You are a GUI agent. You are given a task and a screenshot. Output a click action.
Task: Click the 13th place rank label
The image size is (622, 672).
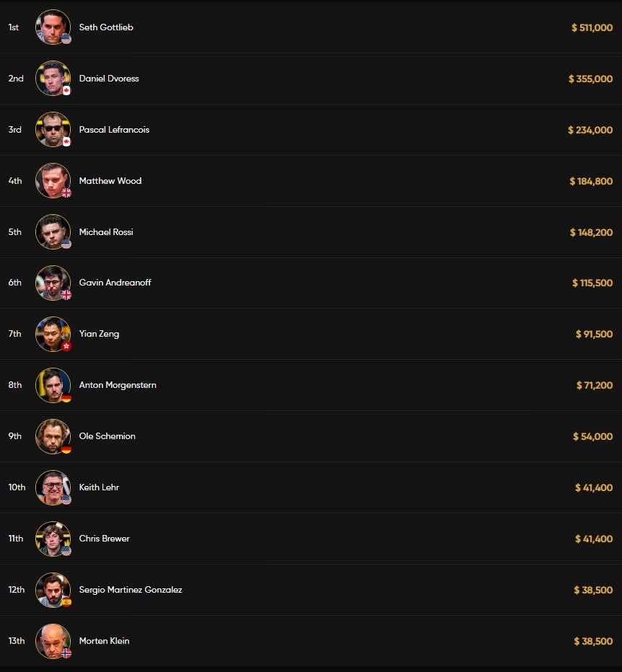pos(17,641)
